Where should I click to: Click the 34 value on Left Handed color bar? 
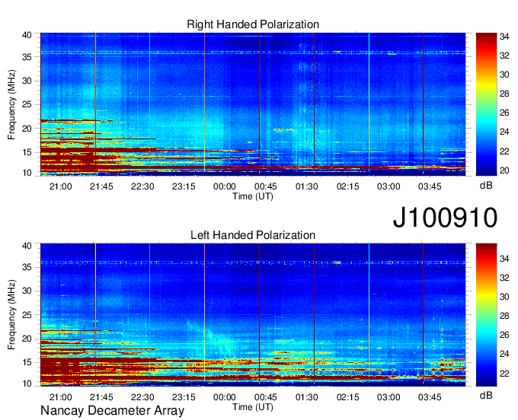(x=504, y=259)
